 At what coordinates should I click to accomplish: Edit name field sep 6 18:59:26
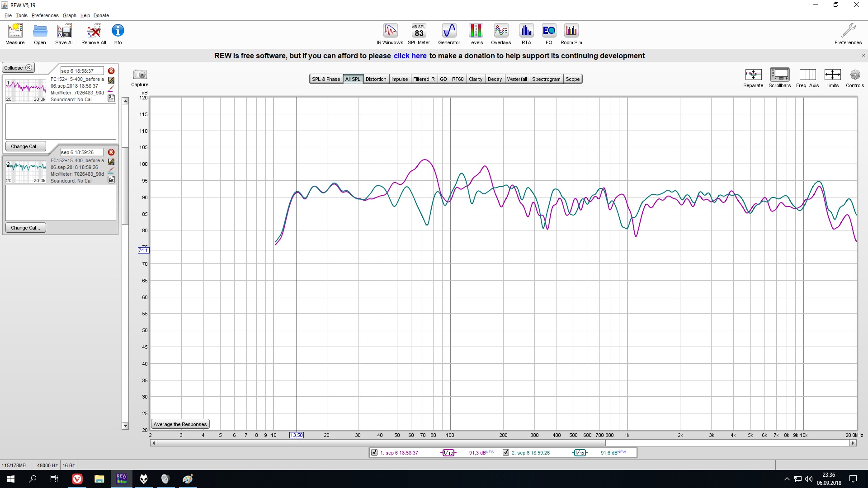pos(82,152)
